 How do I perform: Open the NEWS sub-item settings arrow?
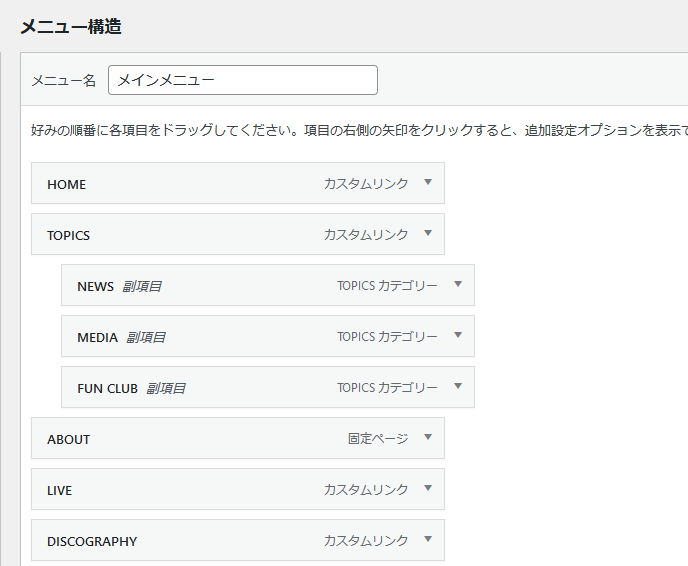[457, 285]
